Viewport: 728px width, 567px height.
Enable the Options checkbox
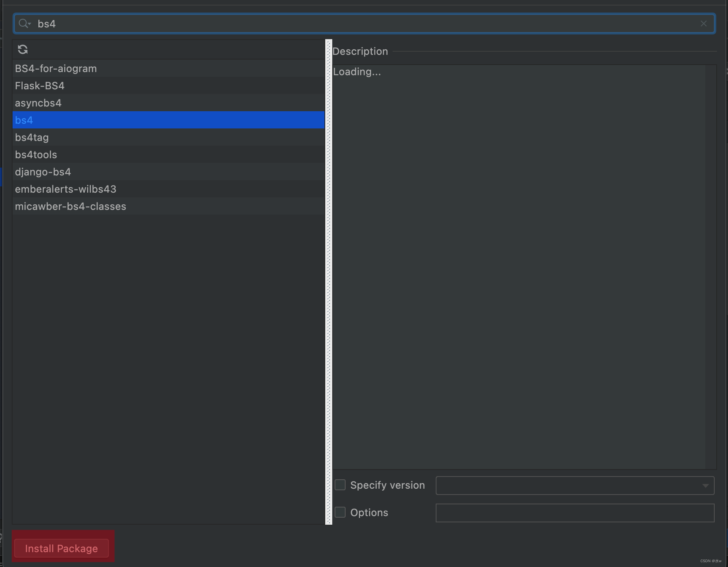point(340,512)
